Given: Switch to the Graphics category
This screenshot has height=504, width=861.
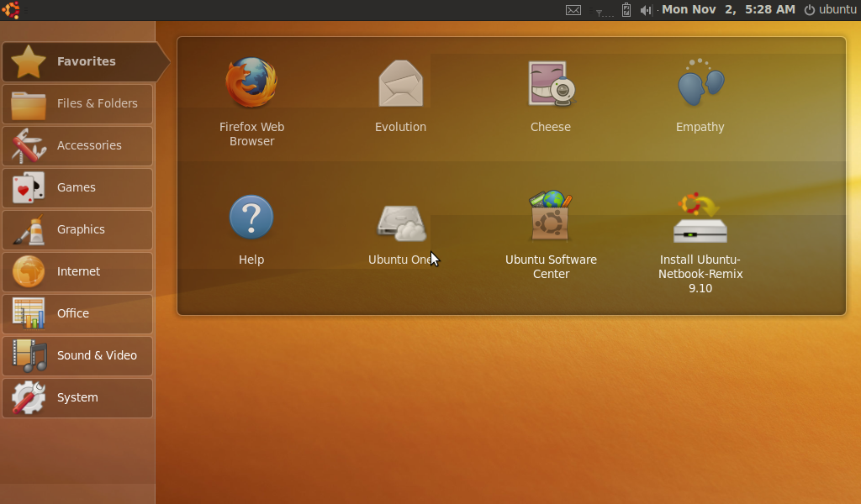Looking at the screenshot, I should [x=77, y=230].
